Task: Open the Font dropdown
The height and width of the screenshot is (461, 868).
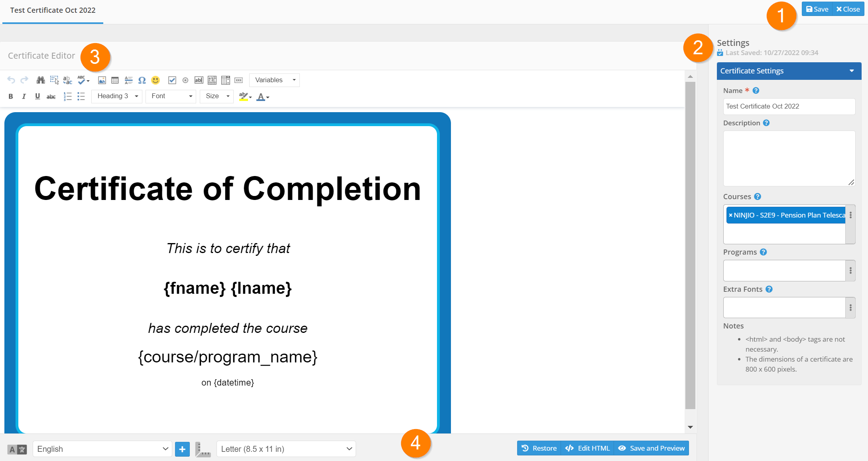Action: point(171,96)
